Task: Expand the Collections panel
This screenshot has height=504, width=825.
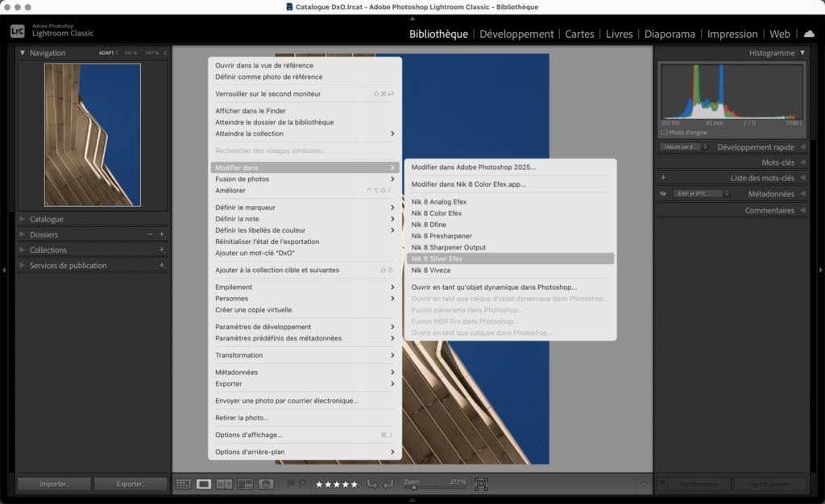Action: pyautogui.click(x=22, y=250)
